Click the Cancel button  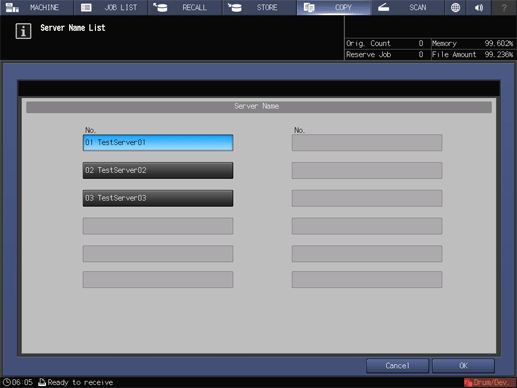[x=397, y=366]
